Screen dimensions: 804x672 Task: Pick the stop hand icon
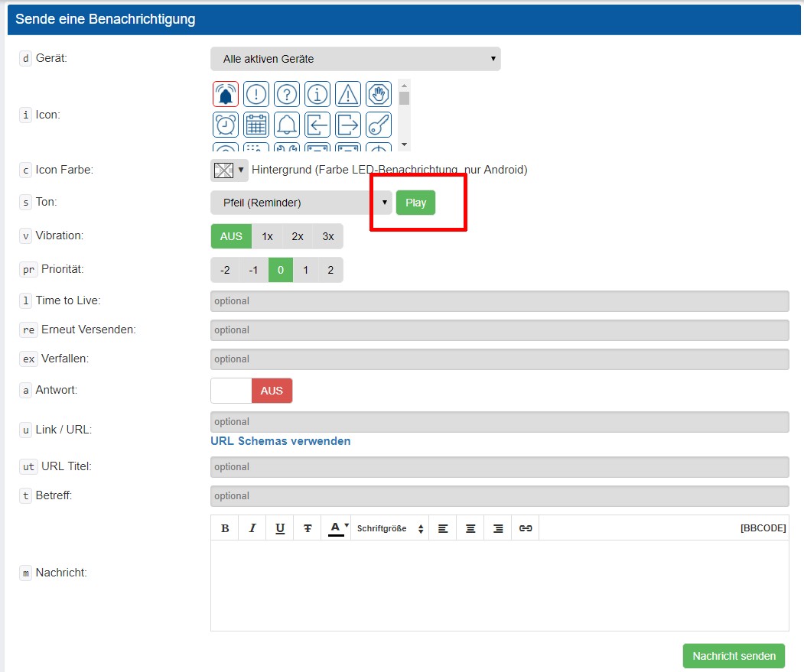[379, 94]
